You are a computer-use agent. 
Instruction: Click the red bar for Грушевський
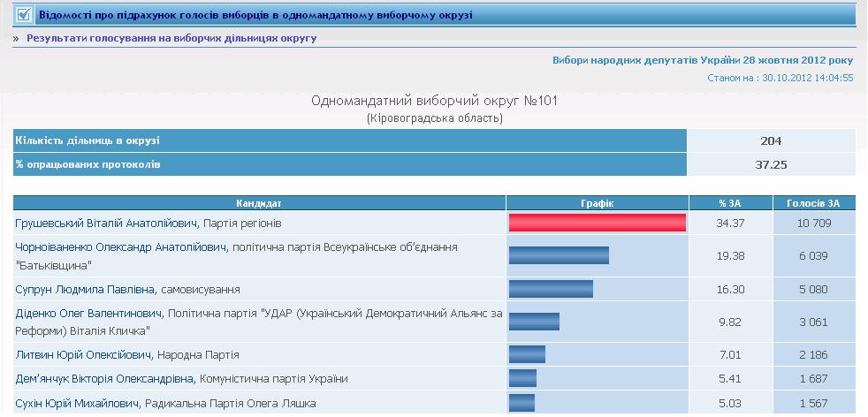[x=598, y=224]
